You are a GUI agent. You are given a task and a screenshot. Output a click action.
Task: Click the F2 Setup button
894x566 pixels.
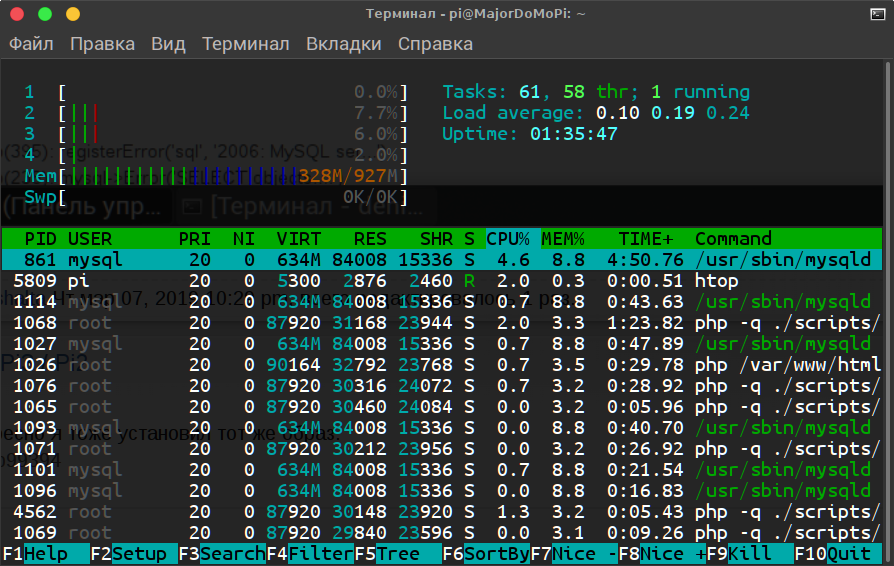point(133,553)
